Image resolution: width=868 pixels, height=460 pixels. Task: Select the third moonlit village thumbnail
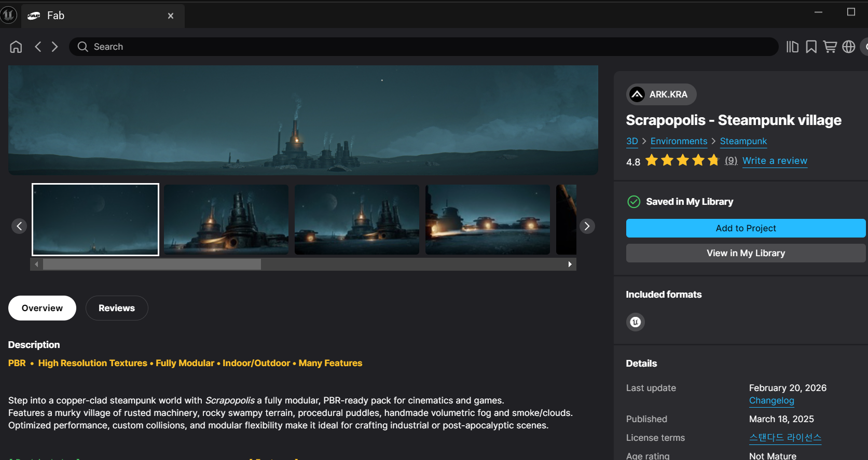357,219
